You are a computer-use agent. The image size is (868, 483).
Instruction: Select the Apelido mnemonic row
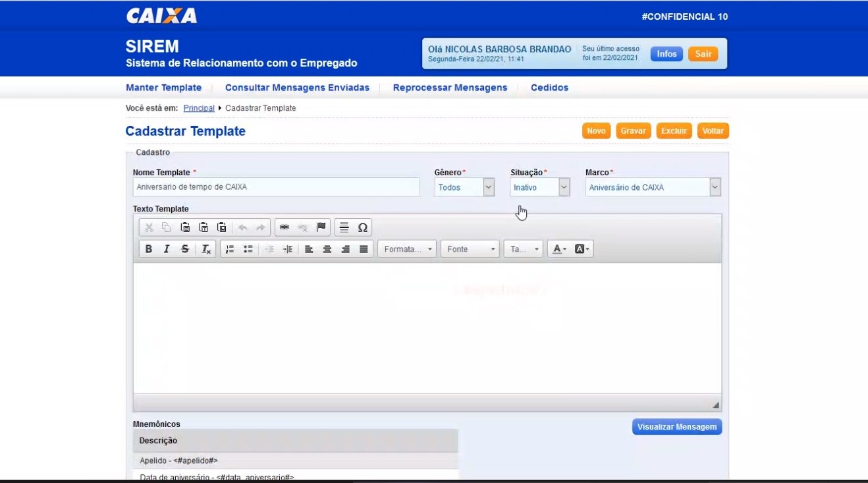(295, 461)
